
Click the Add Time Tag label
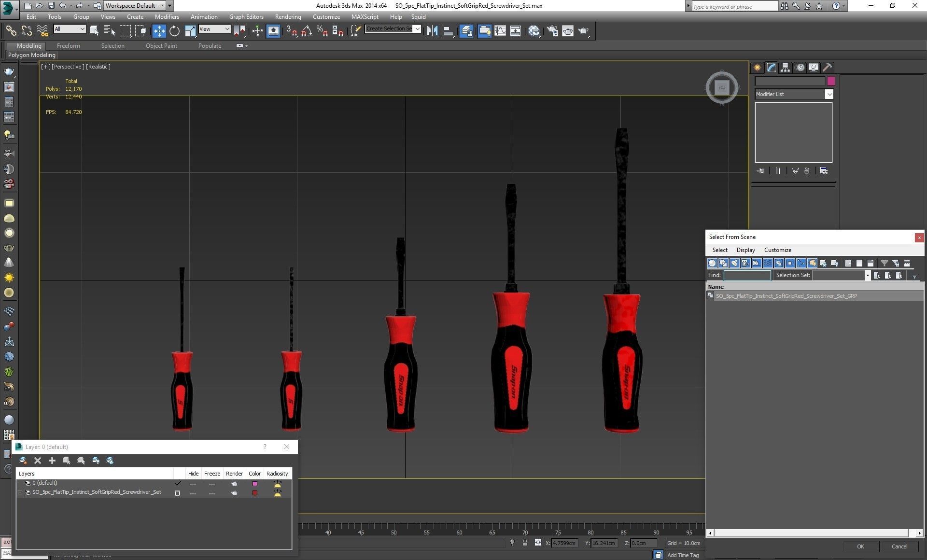pyautogui.click(x=683, y=555)
